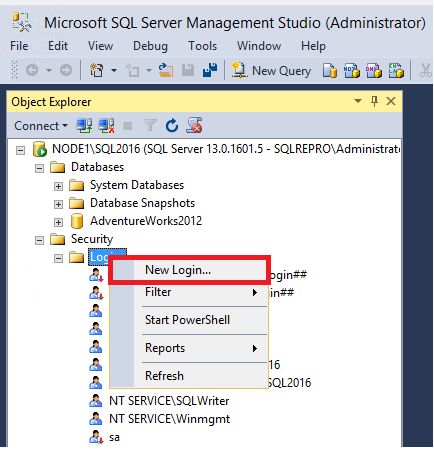The height and width of the screenshot is (450, 434).
Task: Select Database Snapshots in the tree
Action: [142, 203]
